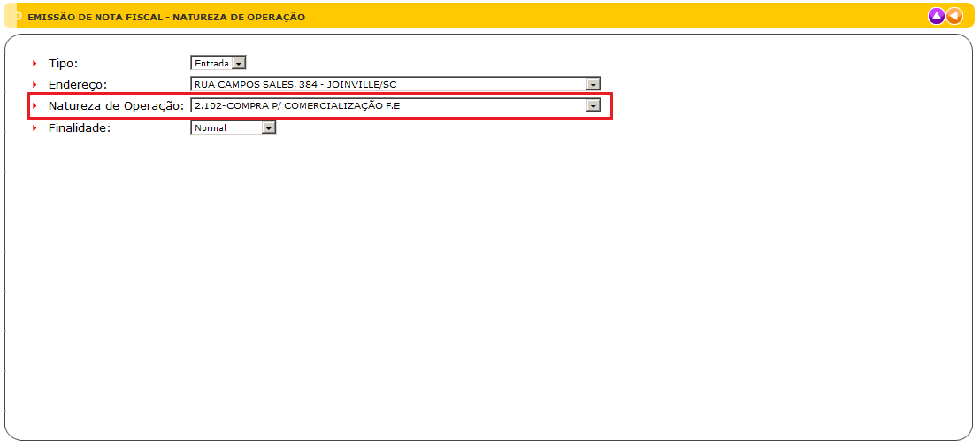Click the 'Endereço:' field label
Image resolution: width=980 pixels, height=448 pixels.
pos(77,85)
